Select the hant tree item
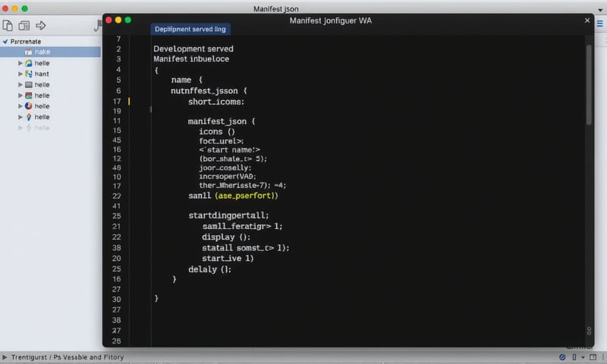Viewport: 607px width, 364px height. (42, 74)
